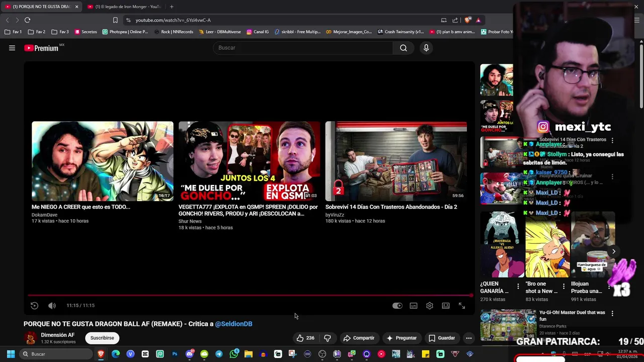Click the taskbar Buscar search box
Viewport: 644px width, 362px height.
tap(56, 354)
